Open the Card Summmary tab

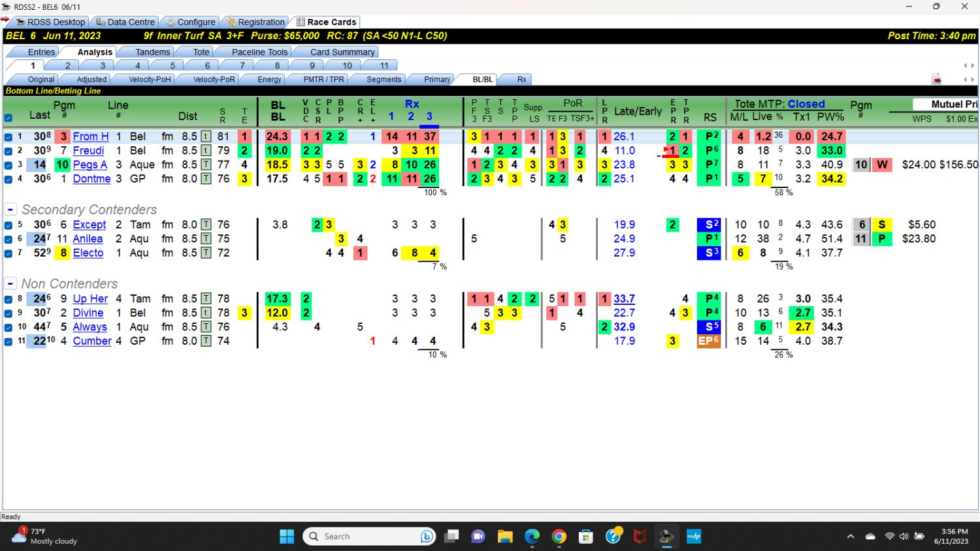pyautogui.click(x=342, y=52)
